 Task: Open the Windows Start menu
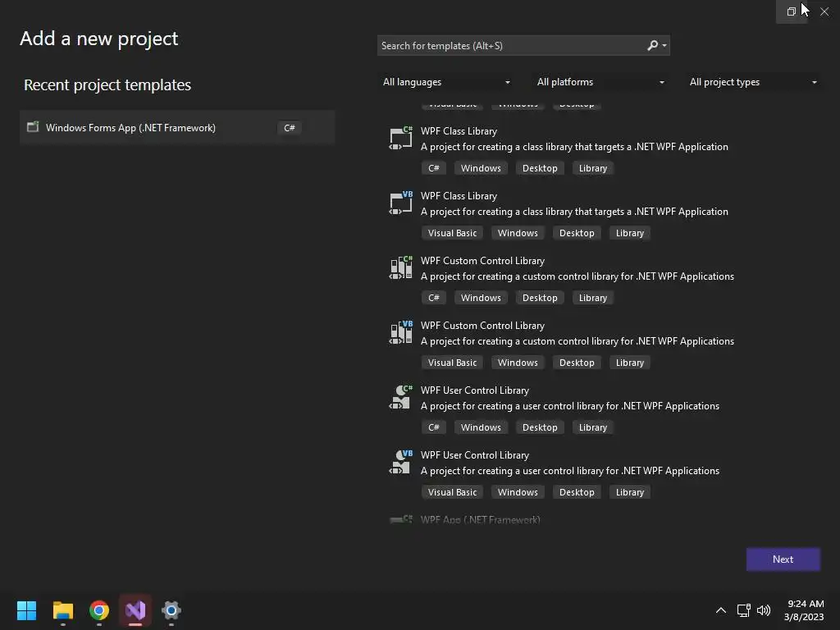(26, 610)
